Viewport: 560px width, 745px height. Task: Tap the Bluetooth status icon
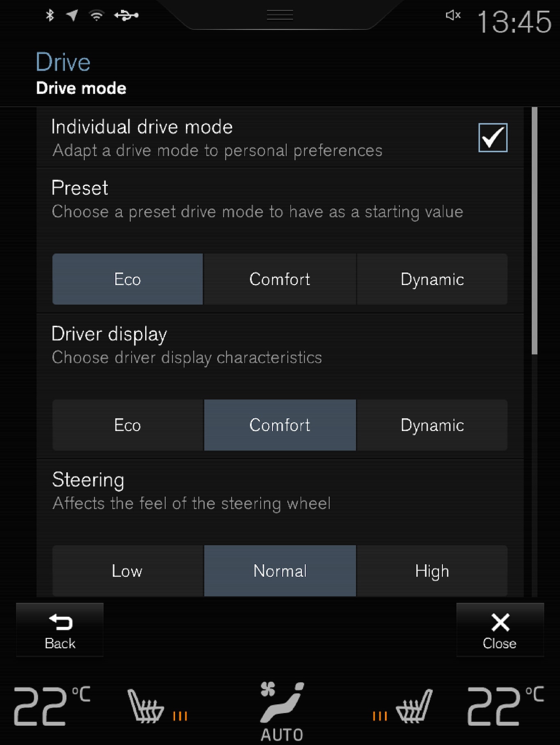[50, 16]
